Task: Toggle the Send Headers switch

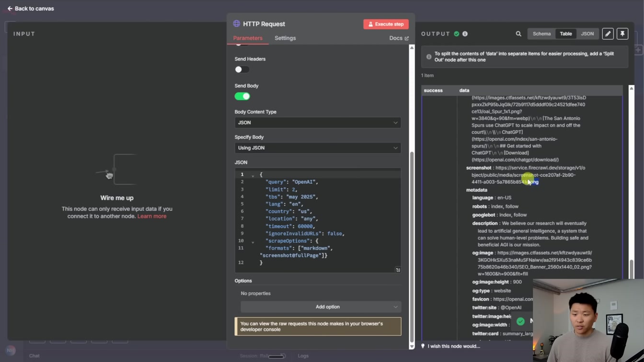Action: (242, 69)
